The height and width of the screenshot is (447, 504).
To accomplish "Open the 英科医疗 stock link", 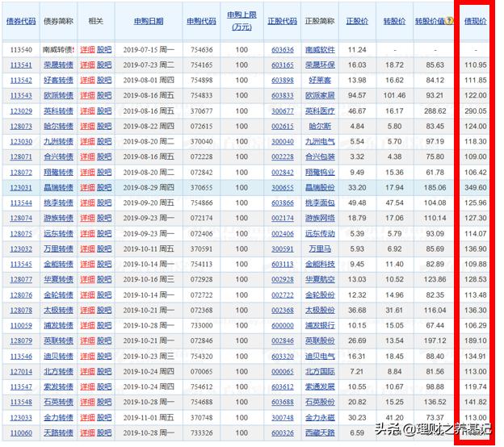I will click(x=320, y=111).
